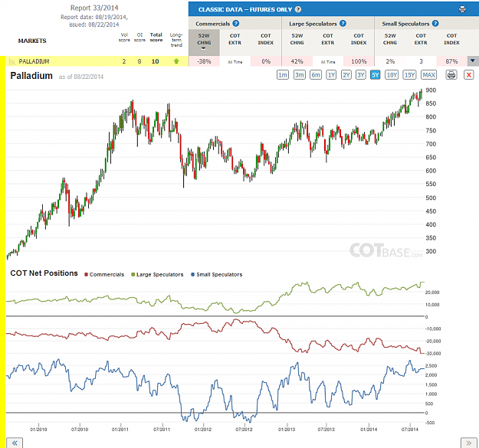
Task: Print the report using header printer icon
Action: 462,9
